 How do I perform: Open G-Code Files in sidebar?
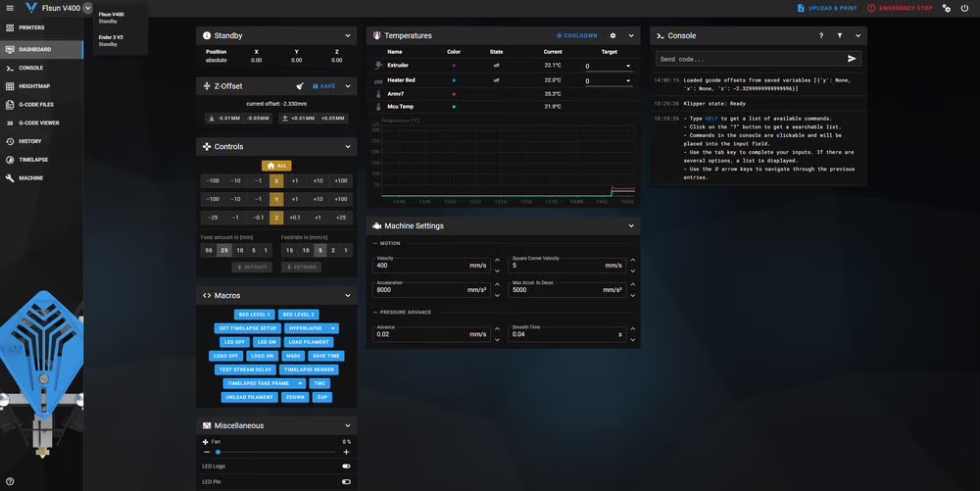pyautogui.click(x=41, y=104)
